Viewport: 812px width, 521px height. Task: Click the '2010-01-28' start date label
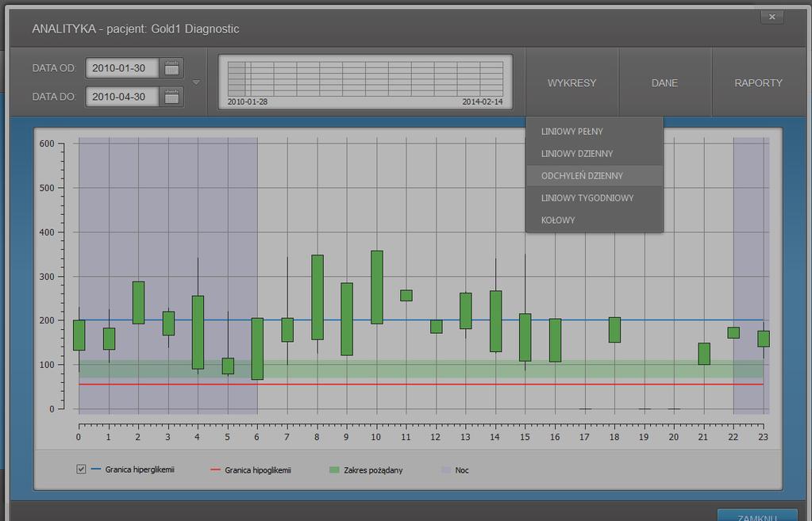[248, 102]
